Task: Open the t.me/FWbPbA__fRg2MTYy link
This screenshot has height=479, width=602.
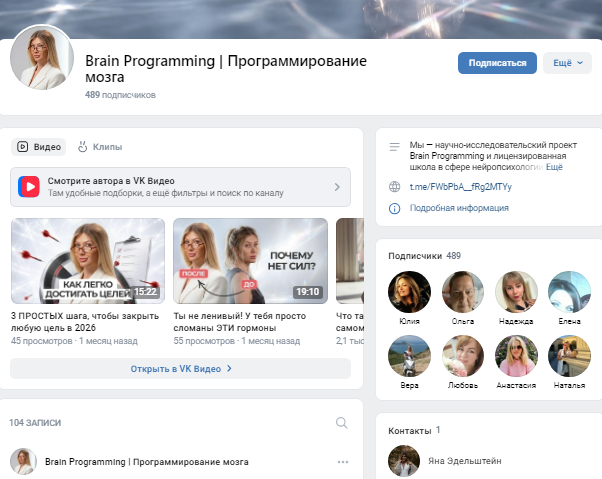Action: 461,187
